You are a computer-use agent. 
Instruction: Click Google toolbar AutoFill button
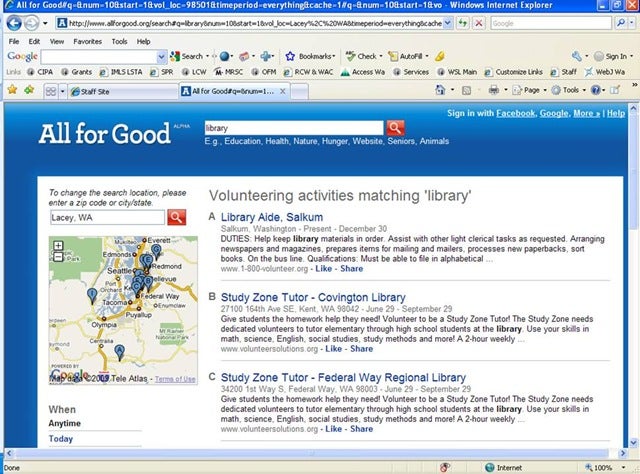tap(406, 56)
